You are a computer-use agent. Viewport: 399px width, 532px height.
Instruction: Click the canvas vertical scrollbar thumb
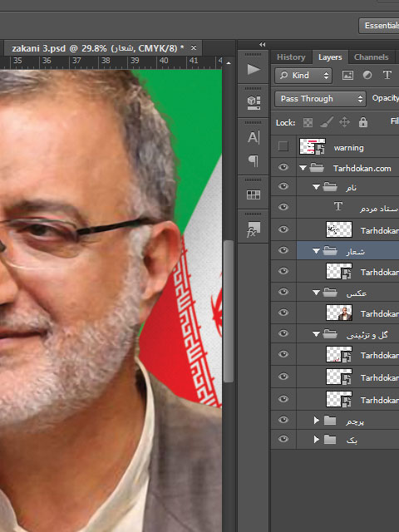tap(229, 311)
